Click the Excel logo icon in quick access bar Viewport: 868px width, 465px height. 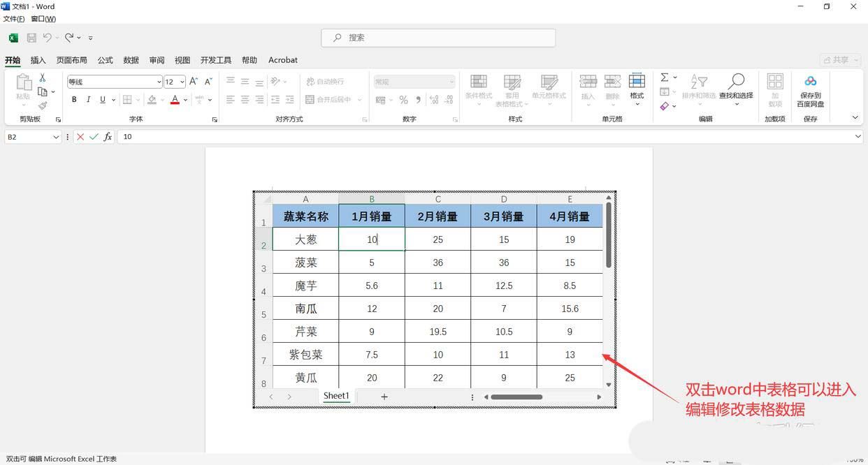[14, 38]
